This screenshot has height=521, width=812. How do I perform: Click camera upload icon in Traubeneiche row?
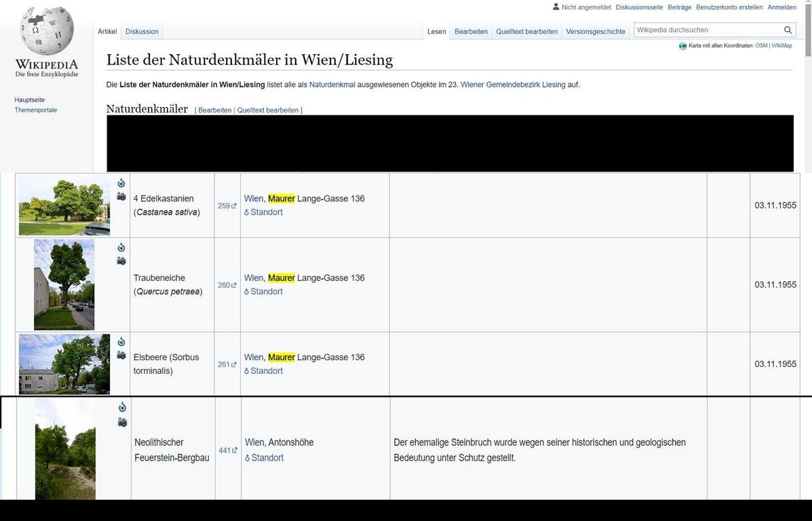(x=121, y=260)
